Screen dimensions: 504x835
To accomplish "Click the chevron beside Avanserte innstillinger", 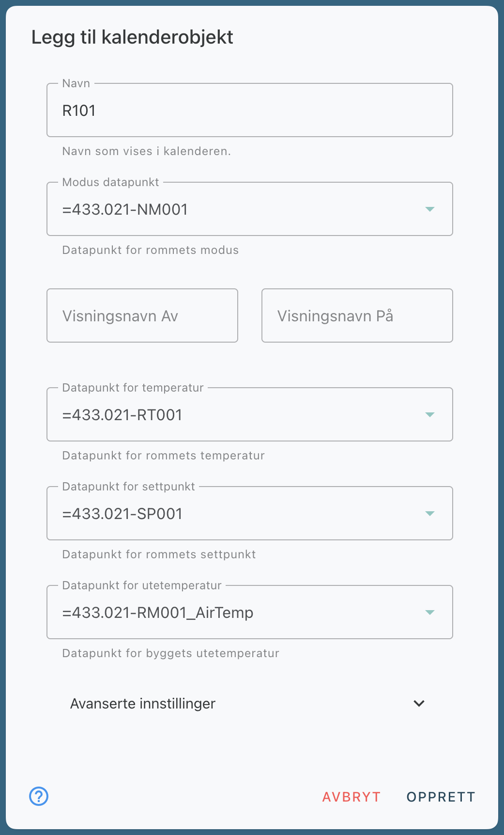I will click(419, 703).
